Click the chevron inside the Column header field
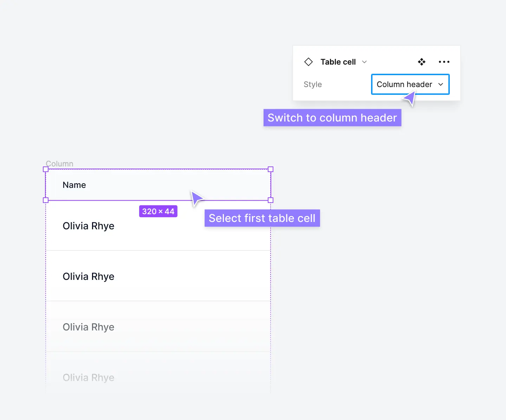Viewport: 506px width, 420px height. (441, 84)
